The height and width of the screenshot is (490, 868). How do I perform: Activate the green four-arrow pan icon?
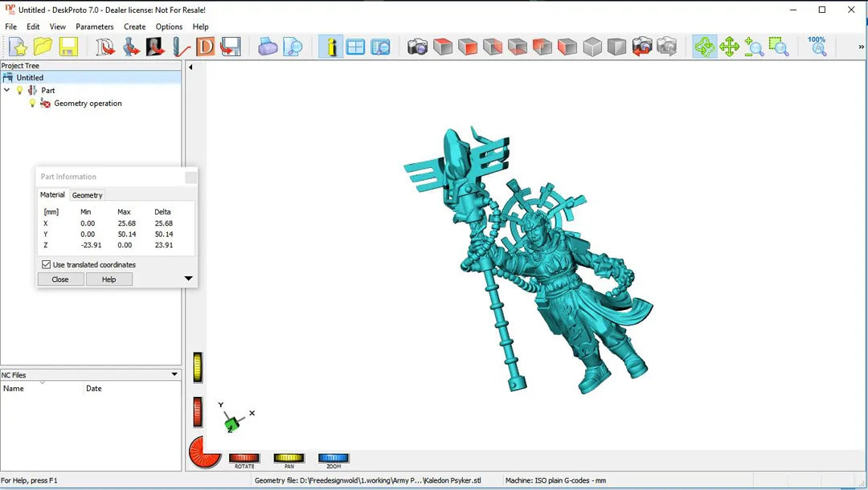[x=730, y=47]
